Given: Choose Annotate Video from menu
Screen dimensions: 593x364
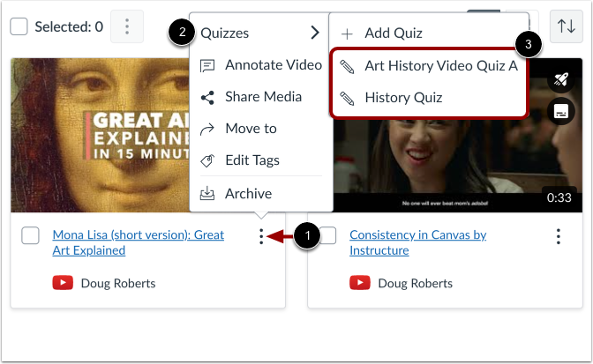Looking at the screenshot, I should (261, 65).
